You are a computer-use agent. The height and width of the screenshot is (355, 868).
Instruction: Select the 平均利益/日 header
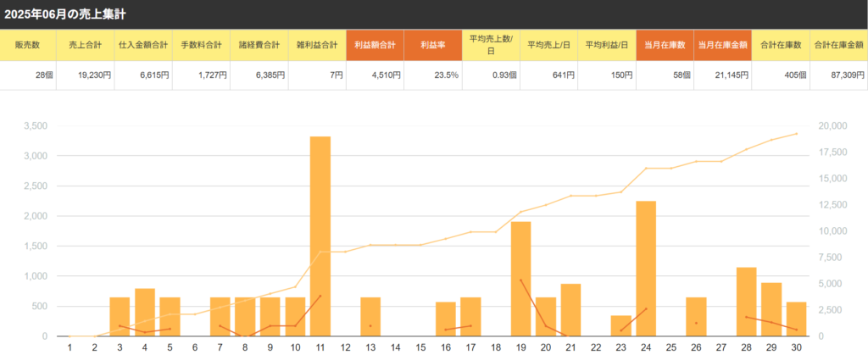click(607, 46)
